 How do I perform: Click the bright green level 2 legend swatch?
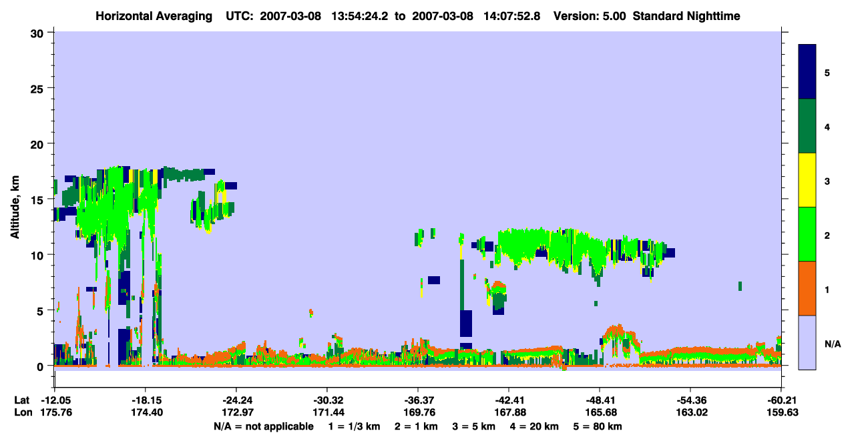click(808, 234)
